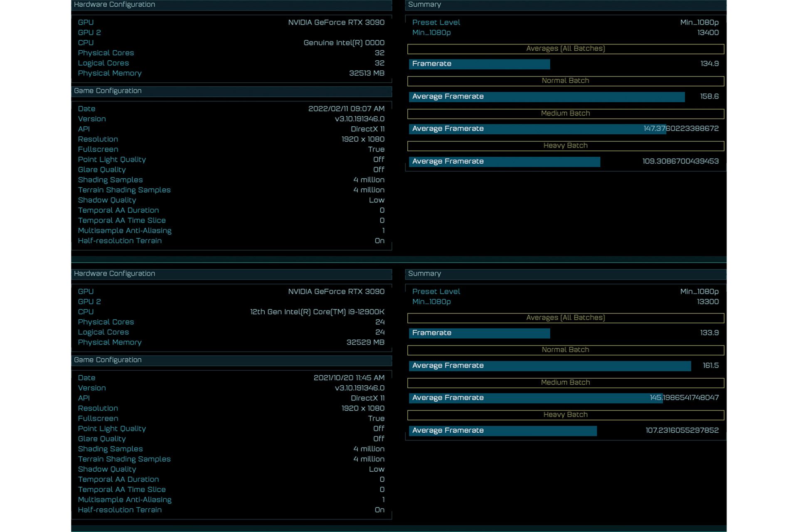Viewport: 798px width, 532px height.
Task: Click the date 2022/02/11 09:07 AM
Action: (x=346, y=109)
